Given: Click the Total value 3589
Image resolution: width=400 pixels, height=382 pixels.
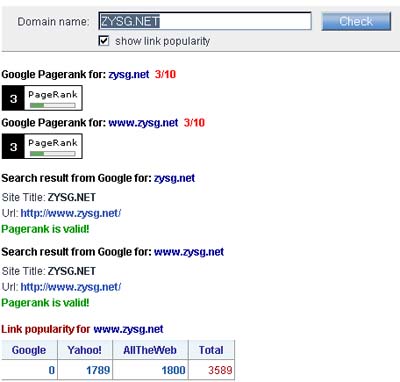Looking at the screenshot, I should pyautogui.click(x=220, y=370).
